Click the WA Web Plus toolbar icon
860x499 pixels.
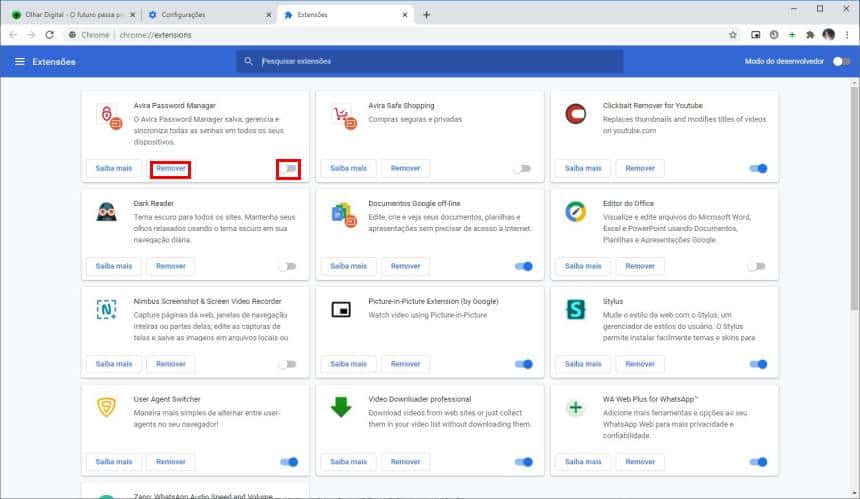(x=792, y=35)
